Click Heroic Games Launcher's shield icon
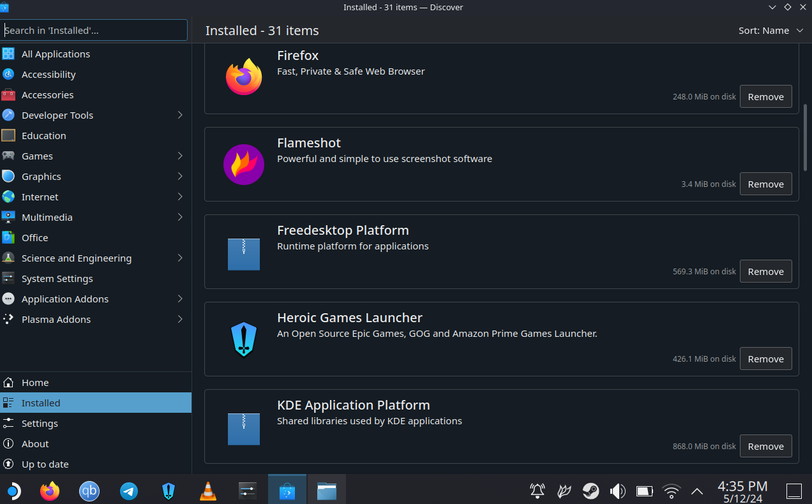 244,339
